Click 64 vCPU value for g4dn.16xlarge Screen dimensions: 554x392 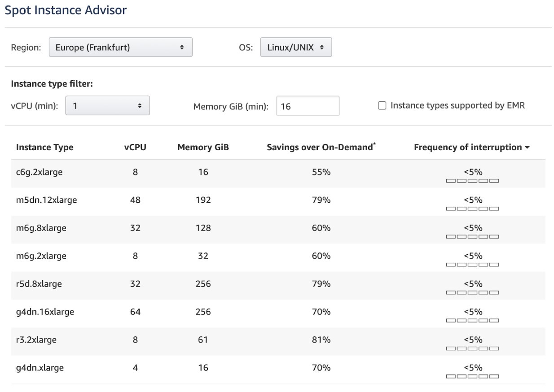135,312
